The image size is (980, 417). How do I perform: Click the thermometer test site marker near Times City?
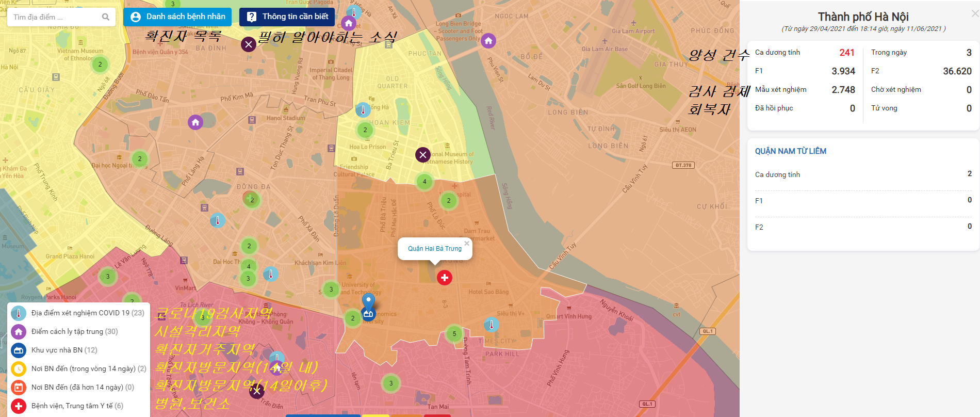[x=491, y=325]
